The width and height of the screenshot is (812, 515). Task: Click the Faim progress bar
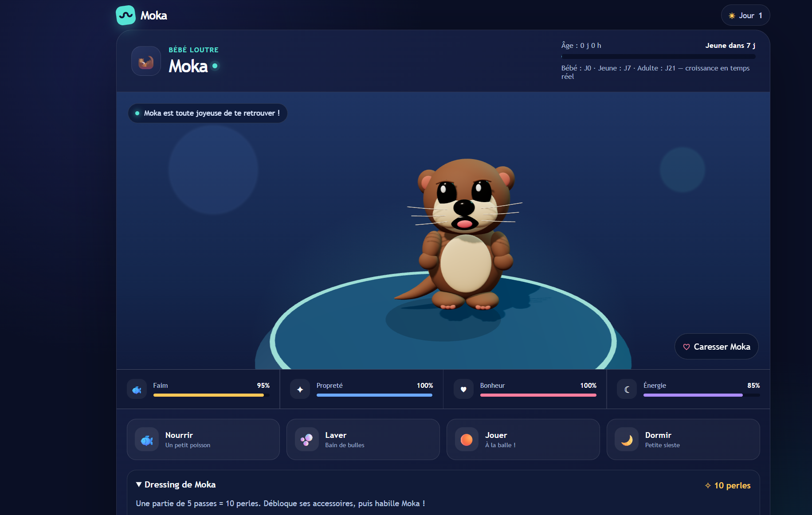[212, 395]
